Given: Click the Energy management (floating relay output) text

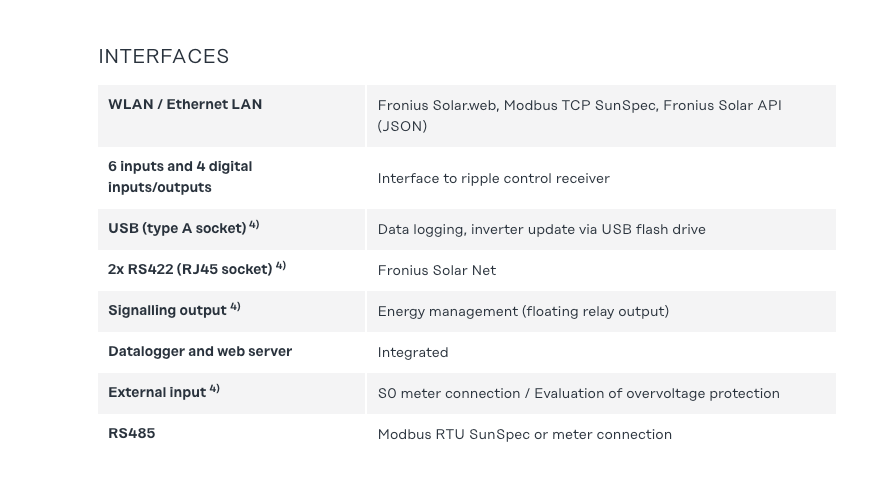Looking at the screenshot, I should point(523,311).
